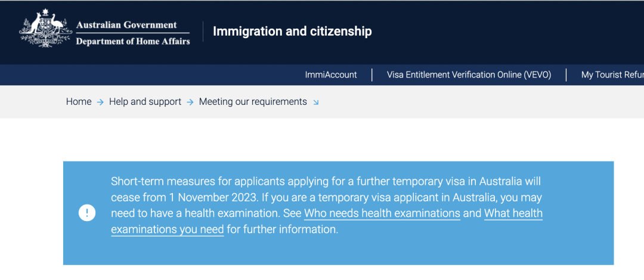
Task: Click the arrow icon right after Home breadcrumb
Action: click(100, 102)
